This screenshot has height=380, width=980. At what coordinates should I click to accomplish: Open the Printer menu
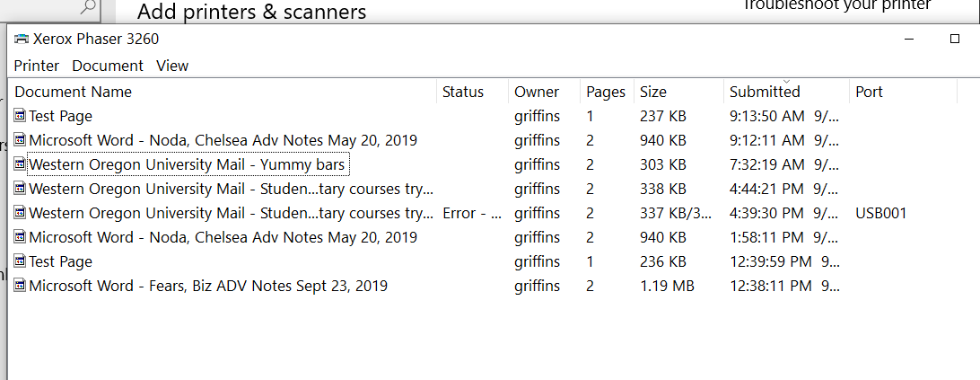click(37, 66)
